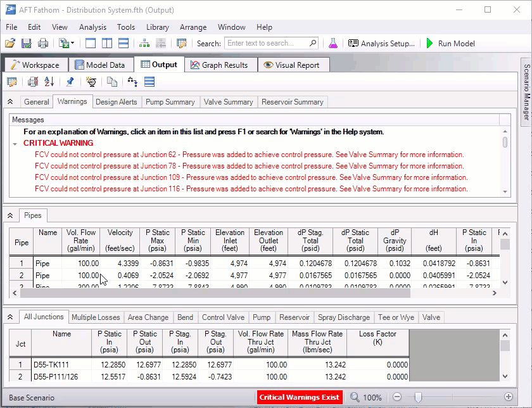532x408 pixels.
Task: Open the View menu
Action: pos(60,27)
